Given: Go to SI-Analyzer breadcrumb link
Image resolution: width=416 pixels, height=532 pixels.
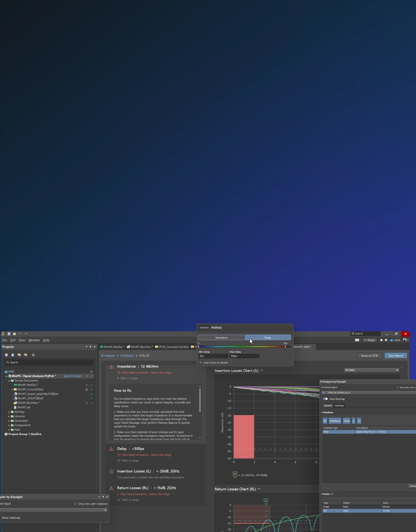Looking at the screenshot, I should pyautogui.click(x=108, y=356).
